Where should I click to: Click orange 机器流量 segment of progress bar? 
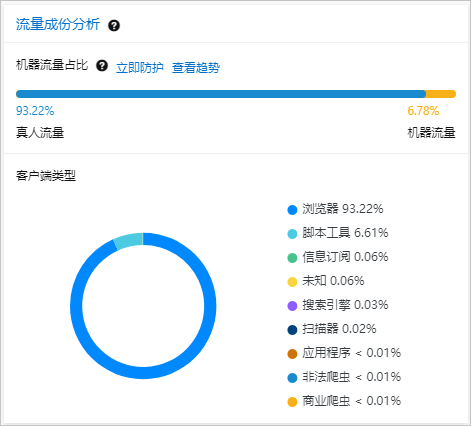pos(441,94)
